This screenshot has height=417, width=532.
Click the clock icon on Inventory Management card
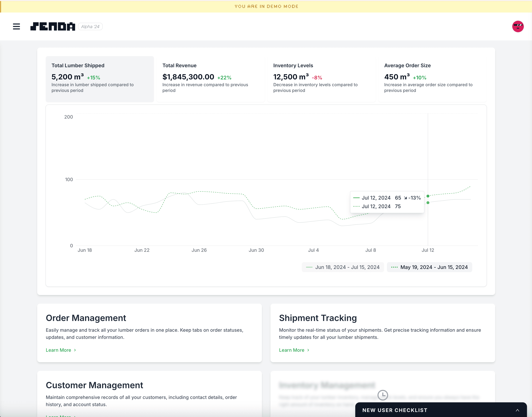pos(383,395)
